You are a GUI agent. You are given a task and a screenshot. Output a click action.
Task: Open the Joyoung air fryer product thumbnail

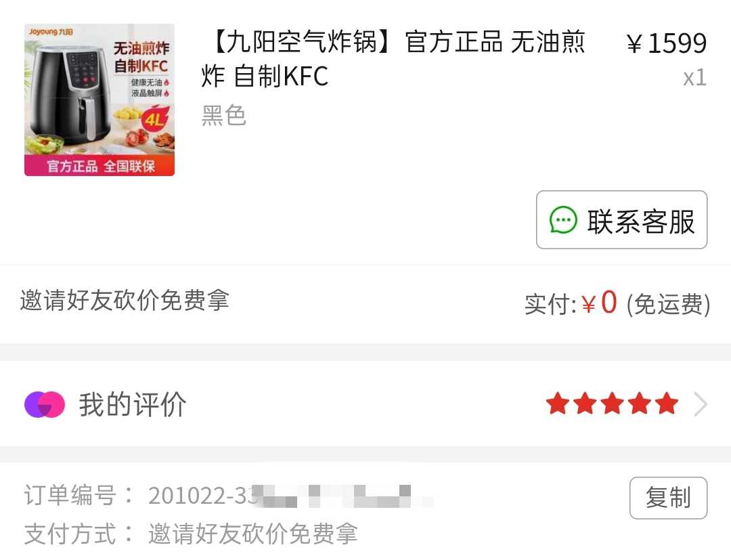(99, 100)
